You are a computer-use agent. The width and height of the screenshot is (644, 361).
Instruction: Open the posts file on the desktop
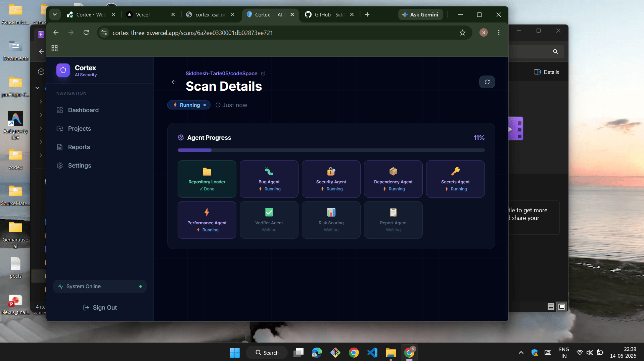pyautogui.click(x=15, y=268)
